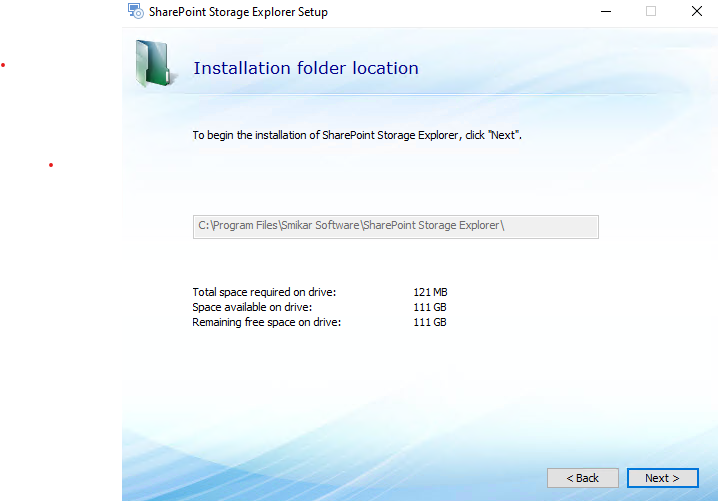
Task: Click the '121 MB' value
Action: [x=430, y=292]
